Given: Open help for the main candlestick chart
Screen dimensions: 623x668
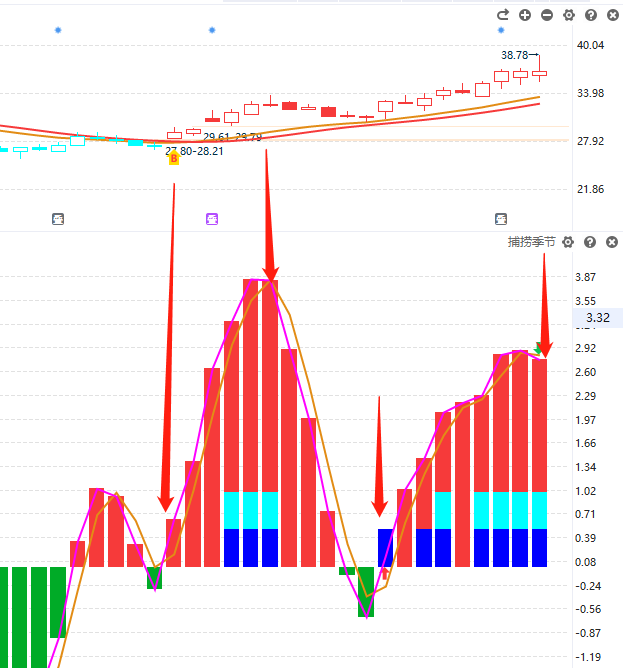Looking at the screenshot, I should pyautogui.click(x=591, y=15).
